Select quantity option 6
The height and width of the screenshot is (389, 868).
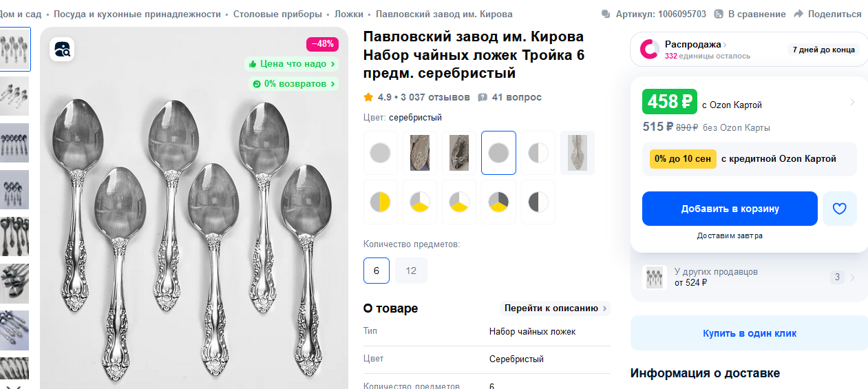pyautogui.click(x=377, y=271)
